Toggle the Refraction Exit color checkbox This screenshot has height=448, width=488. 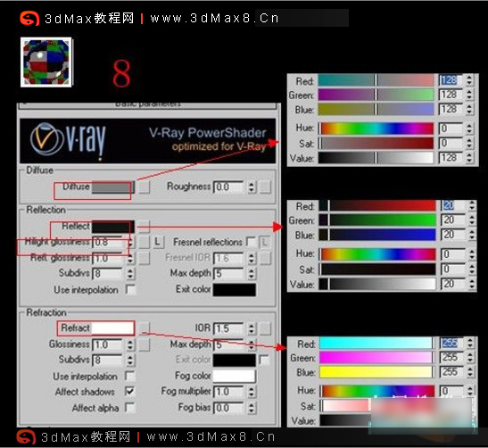pos(264,360)
